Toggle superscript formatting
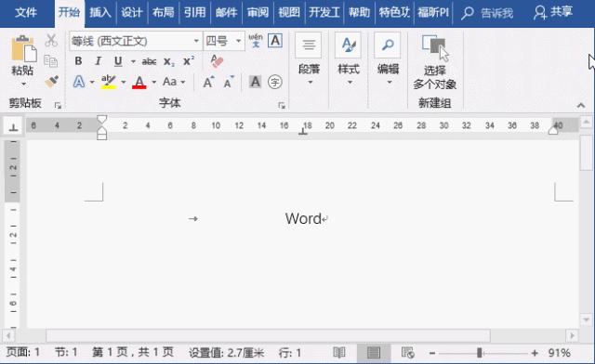 pyautogui.click(x=189, y=60)
